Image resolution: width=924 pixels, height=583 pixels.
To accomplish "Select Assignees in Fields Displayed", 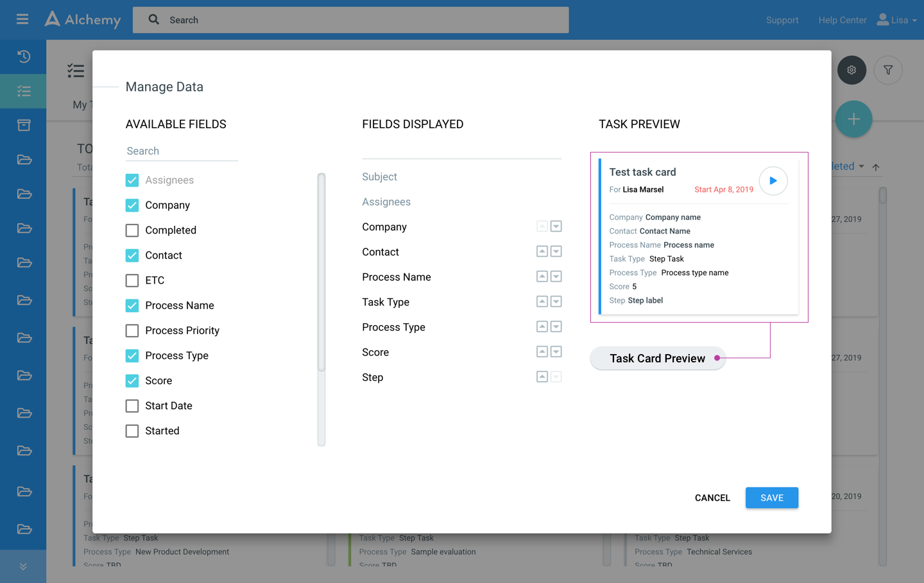I will 386,201.
